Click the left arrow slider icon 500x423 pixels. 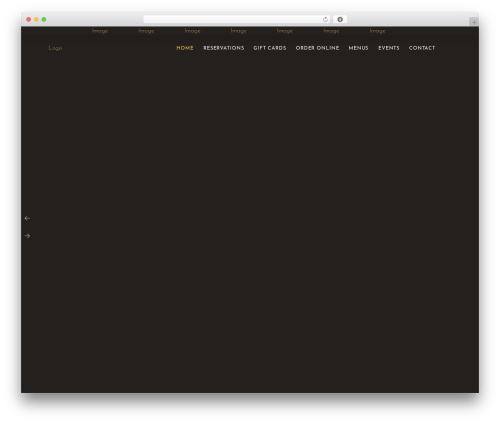click(27, 218)
